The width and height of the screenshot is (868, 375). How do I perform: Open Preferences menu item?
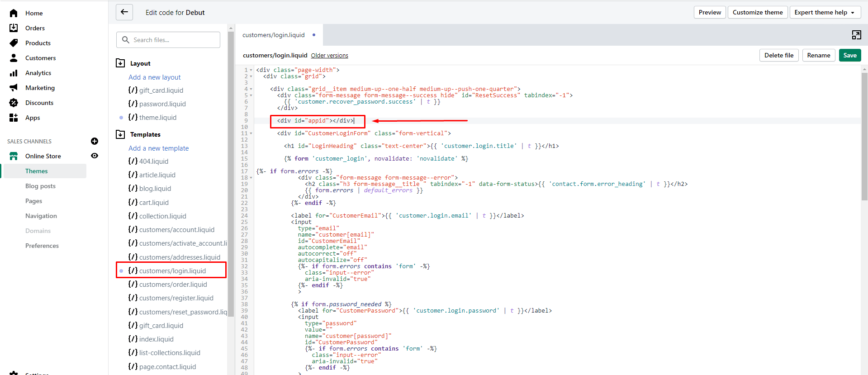click(x=42, y=246)
